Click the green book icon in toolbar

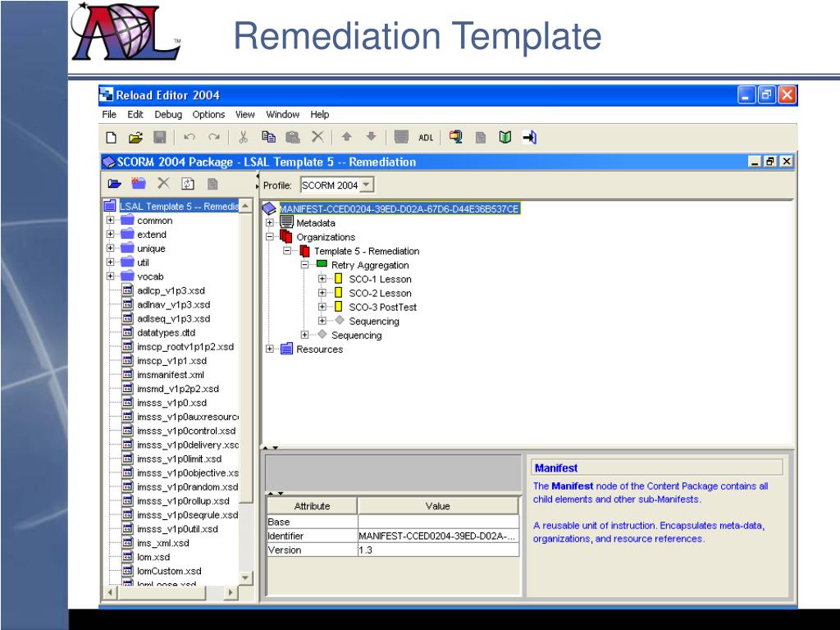(504, 137)
